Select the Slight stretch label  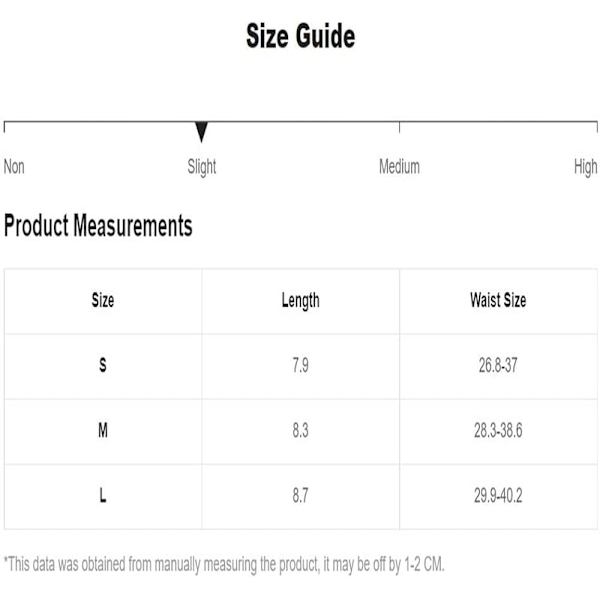pyautogui.click(x=202, y=168)
